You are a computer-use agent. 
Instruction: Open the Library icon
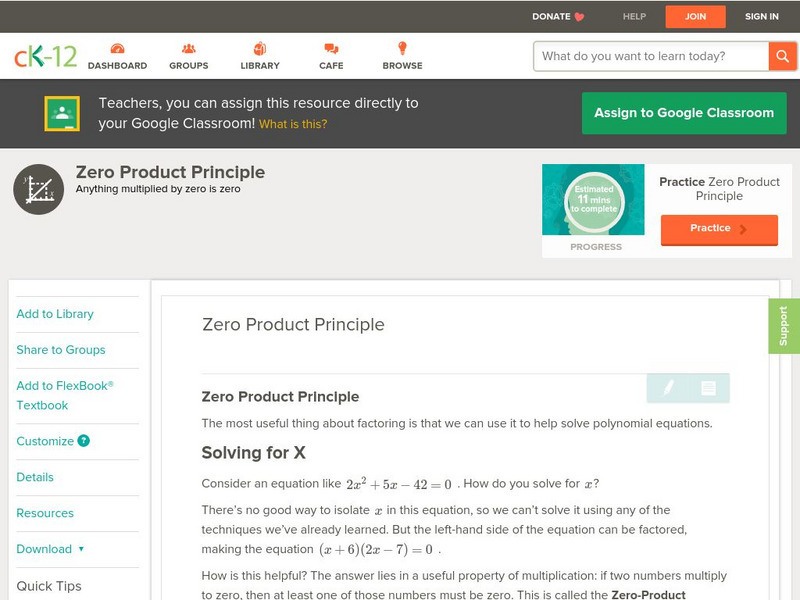pos(260,49)
